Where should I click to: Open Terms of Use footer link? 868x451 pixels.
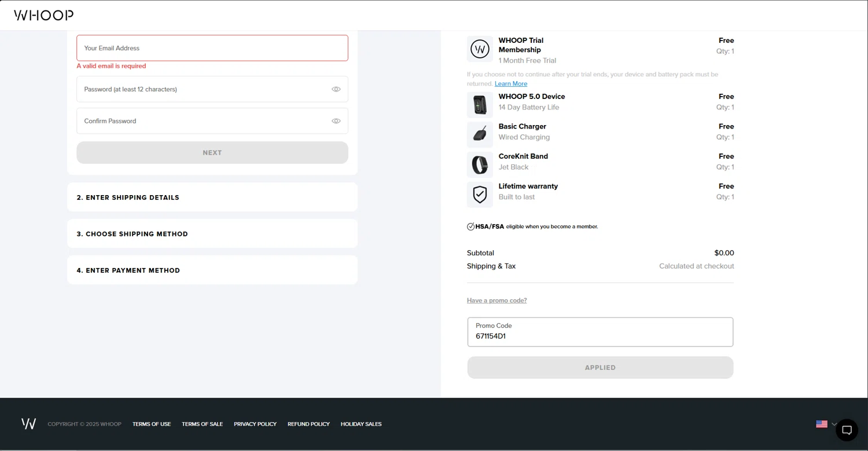point(152,424)
